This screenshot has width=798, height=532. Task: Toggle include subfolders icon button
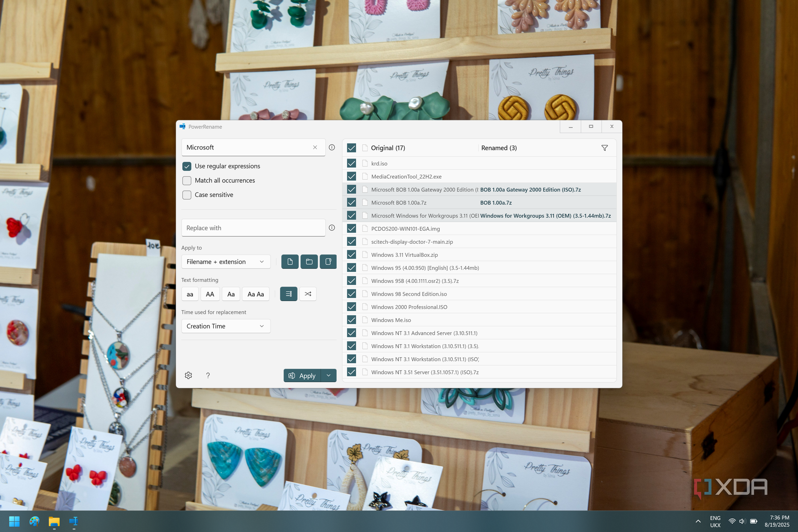point(328,262)
